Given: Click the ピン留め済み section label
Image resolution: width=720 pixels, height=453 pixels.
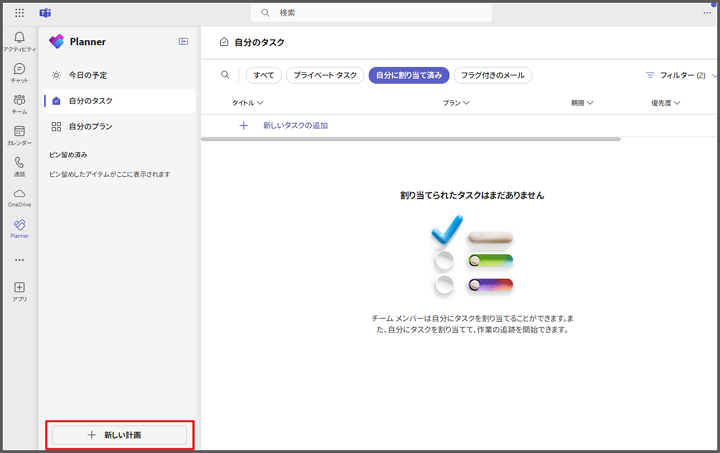Looking at the screenshot, I should [x=68, y=155].
